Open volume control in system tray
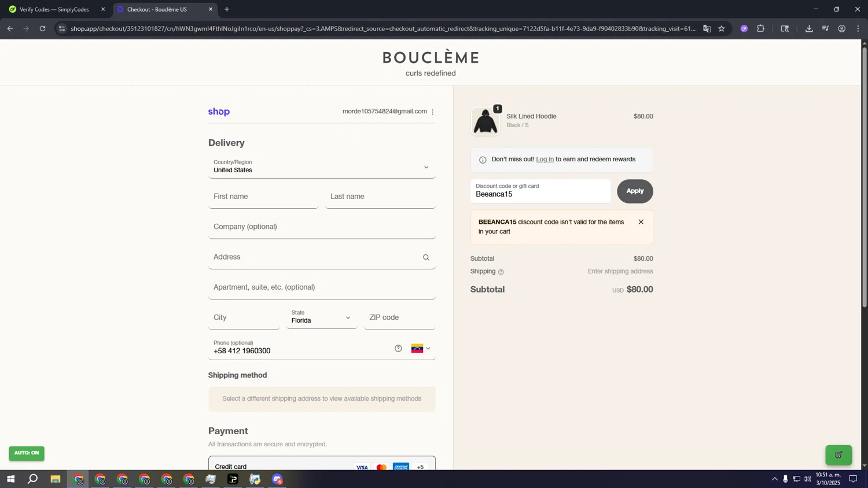868x488 pixels. tap(807, 479)
